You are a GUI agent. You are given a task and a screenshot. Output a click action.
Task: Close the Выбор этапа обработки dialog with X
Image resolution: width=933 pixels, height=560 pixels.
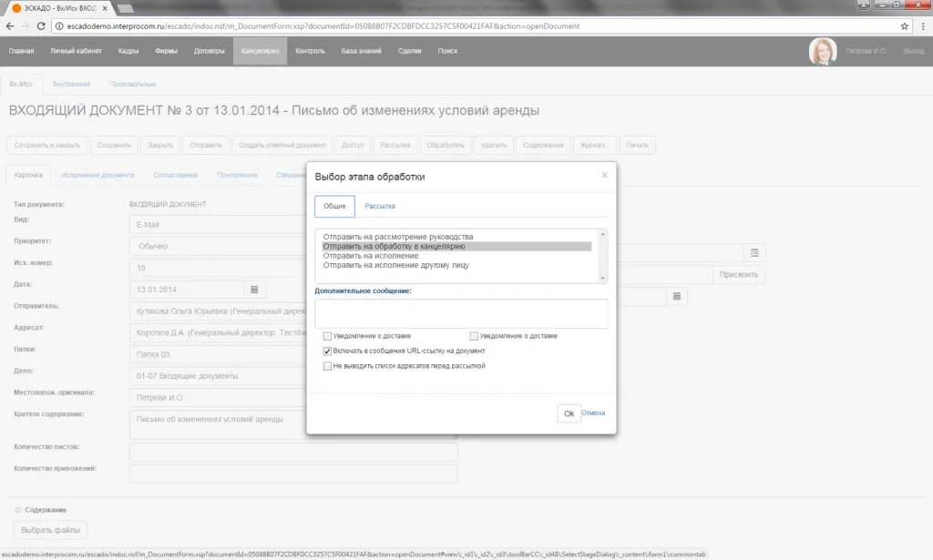tap(605, 176)
